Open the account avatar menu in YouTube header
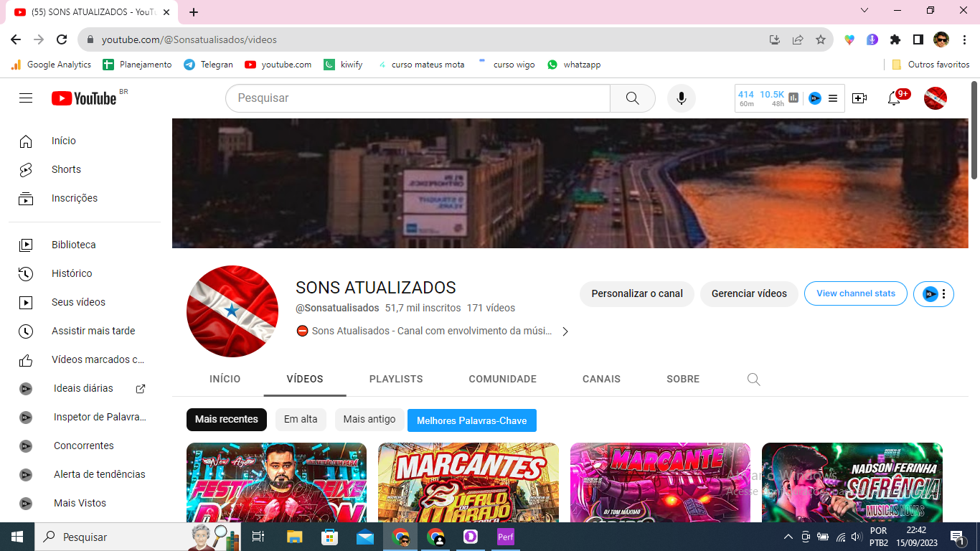Viewport: 980px width, 551px height. [935, 98]
